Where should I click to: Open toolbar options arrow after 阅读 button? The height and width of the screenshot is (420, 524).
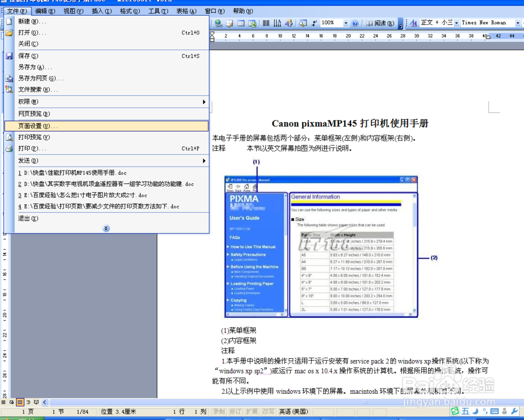(400, 24)
